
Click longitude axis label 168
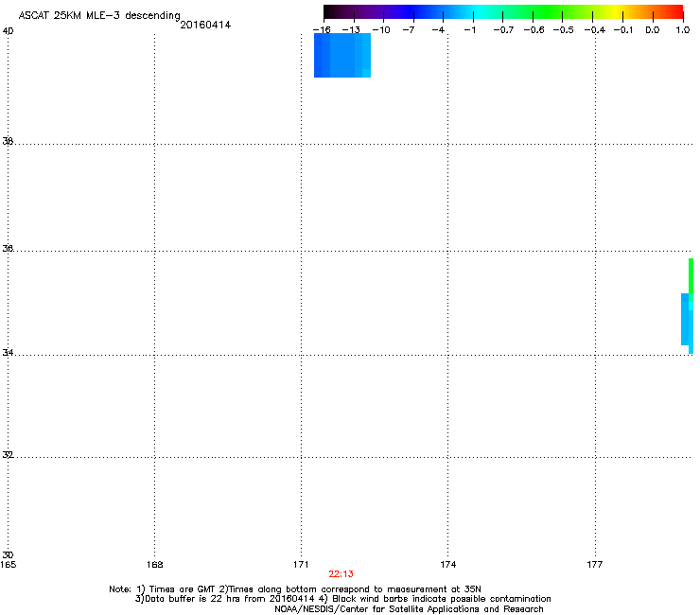pos(154,565)
